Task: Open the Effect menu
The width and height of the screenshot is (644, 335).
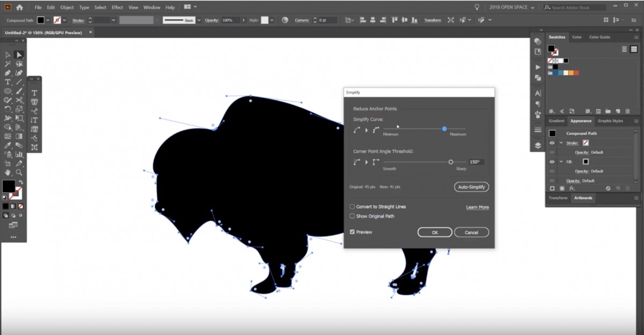Action: pyautogui.click(x=118, y=8)
